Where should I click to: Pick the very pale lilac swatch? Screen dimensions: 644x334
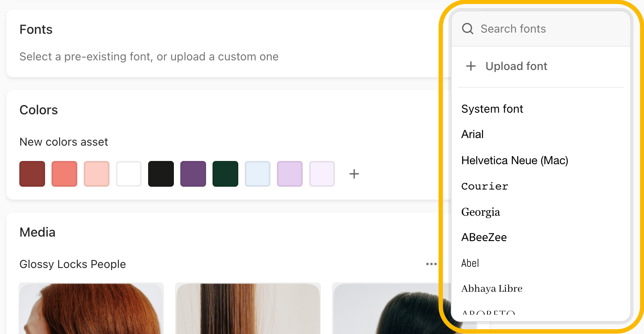[322, 174]
